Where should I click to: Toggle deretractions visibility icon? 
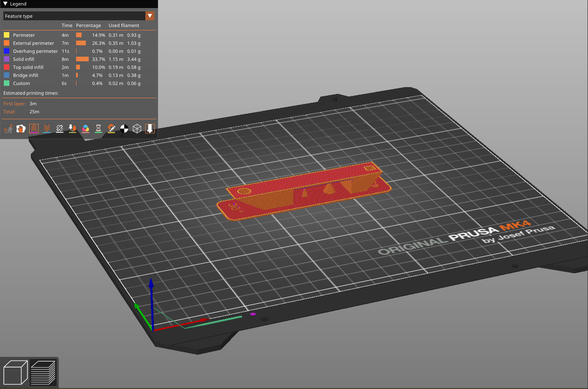[47, 129]
